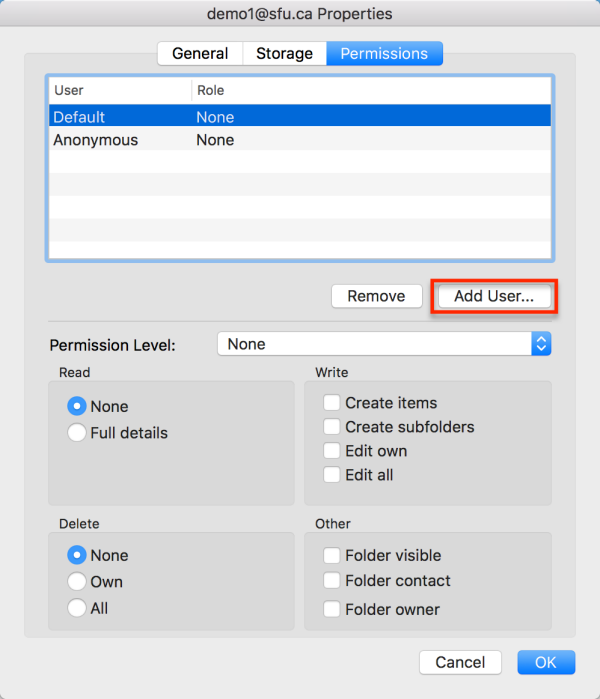Select Own under Delete
Image resolution: width=600 pixels, height=699 pixels.
click(x=77, y=582)
